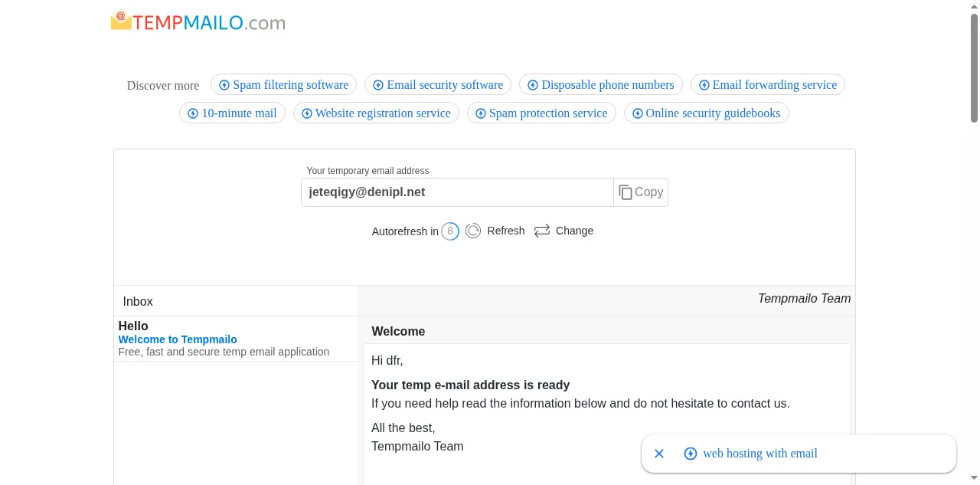This screenshot has height=485, width=980.
Task: Open Email security software link
Action: (438, 84)
